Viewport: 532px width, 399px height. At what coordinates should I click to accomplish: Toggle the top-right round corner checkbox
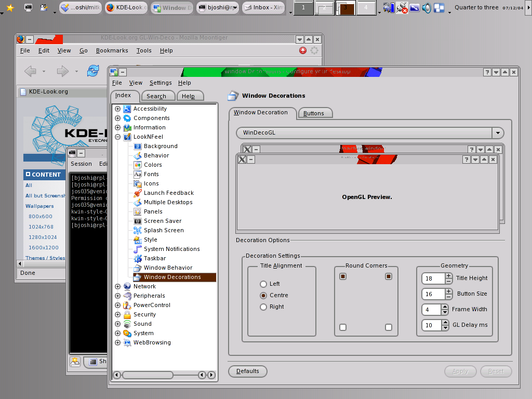click(x=389, y=276)
